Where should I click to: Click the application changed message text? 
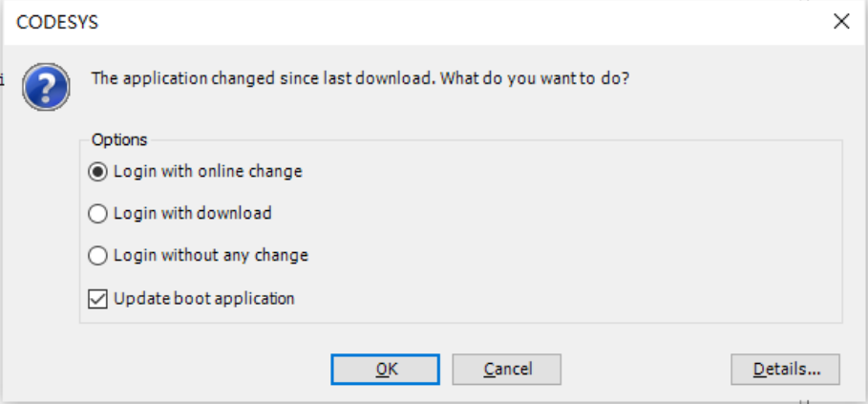359,78
